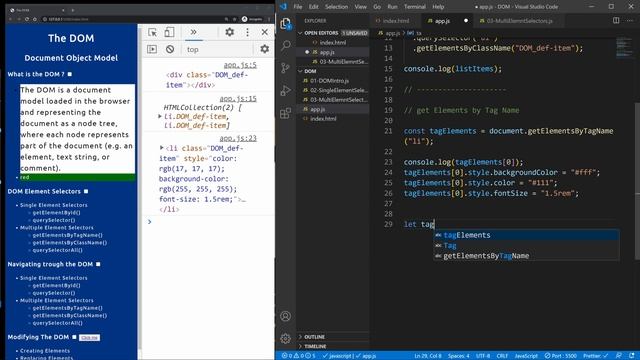Change indentation via 'Spaces: 4'
Image resolution: width=640 pixels, height=360 pixels.
click(459, 356)
